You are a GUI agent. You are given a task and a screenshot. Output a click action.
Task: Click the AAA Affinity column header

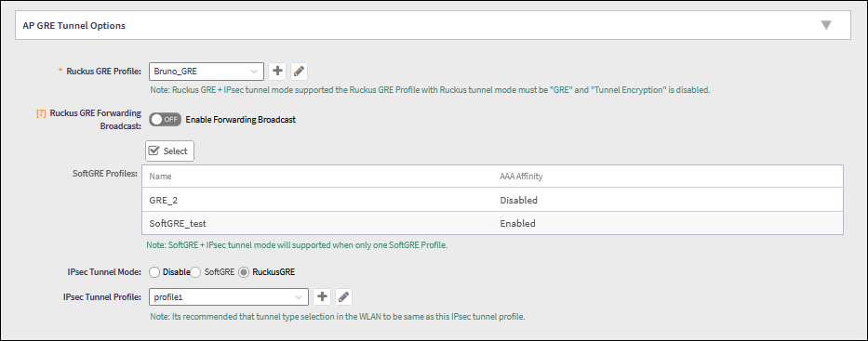[x=521, y=177]
